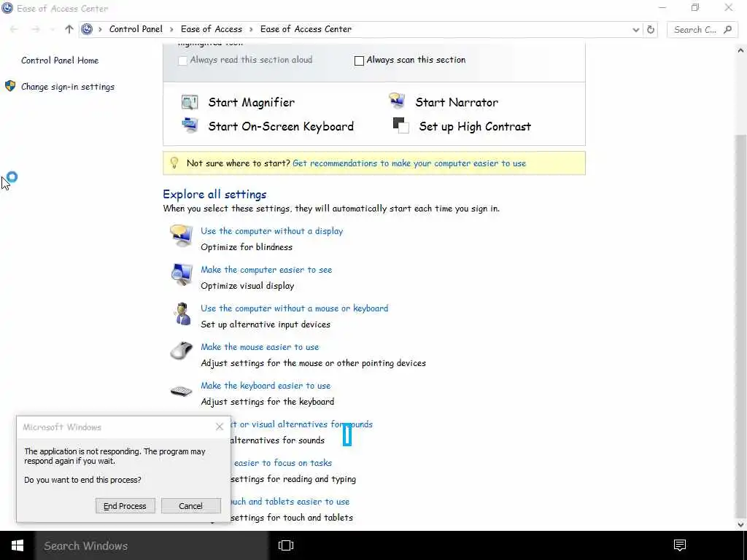
Task: Select Ease of Access in the breadcrumb
Action: [x=212, y=29]
